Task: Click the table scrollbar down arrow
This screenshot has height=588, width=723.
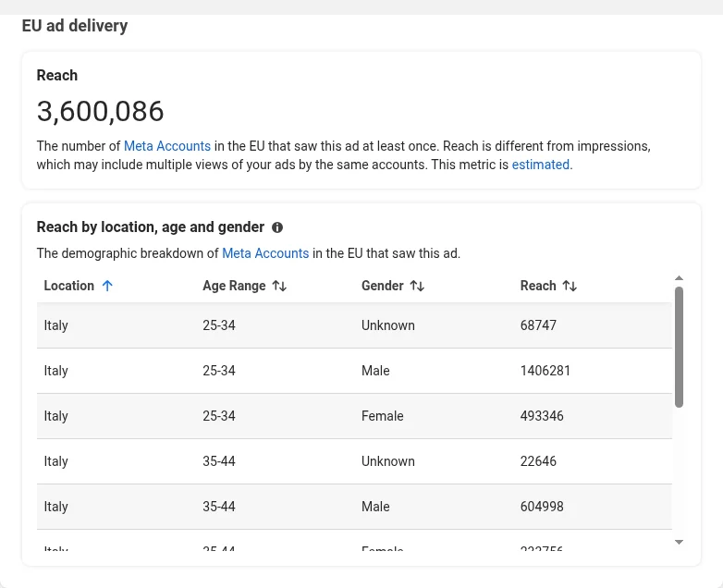Action: tap(679, 542)
